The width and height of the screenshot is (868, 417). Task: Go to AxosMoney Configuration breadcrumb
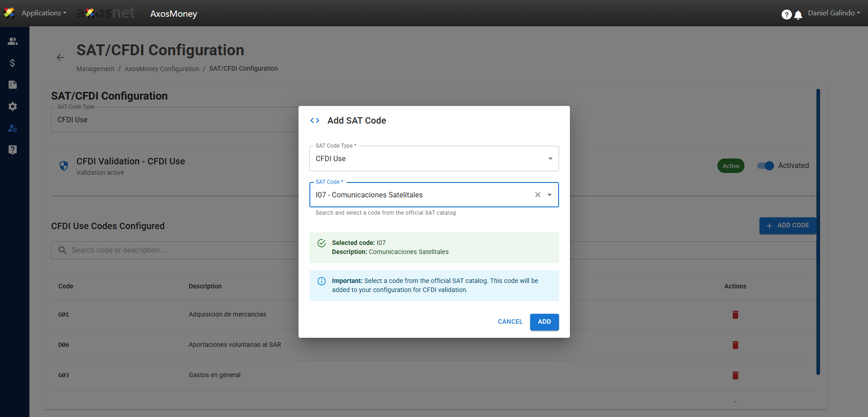pyautogui.click(x=161, y=69)
